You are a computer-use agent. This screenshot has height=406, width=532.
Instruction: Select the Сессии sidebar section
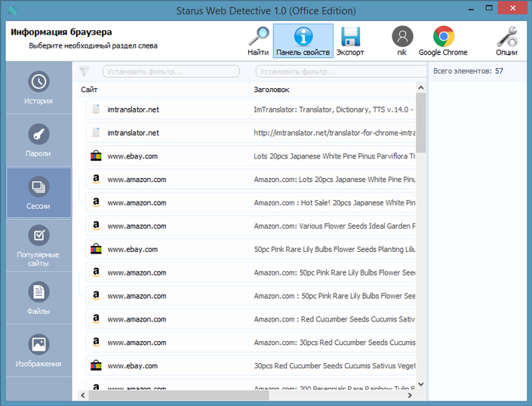pyautogui.click(x=38, y=192)
